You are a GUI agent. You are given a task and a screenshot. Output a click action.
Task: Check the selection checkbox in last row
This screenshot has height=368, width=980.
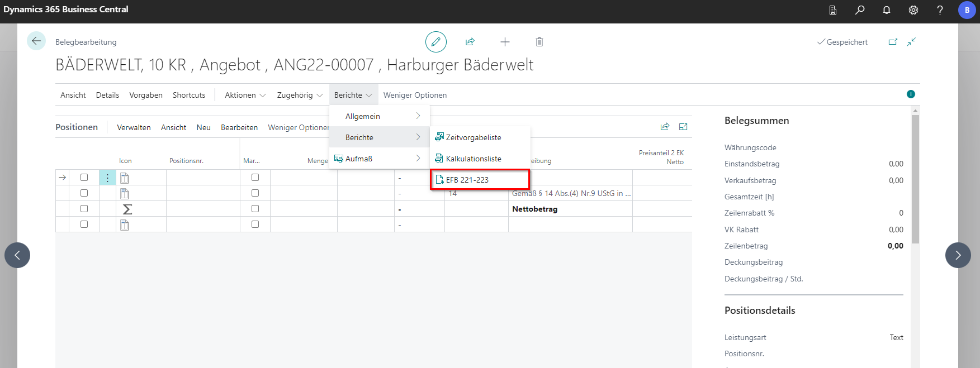coord(84,224)
